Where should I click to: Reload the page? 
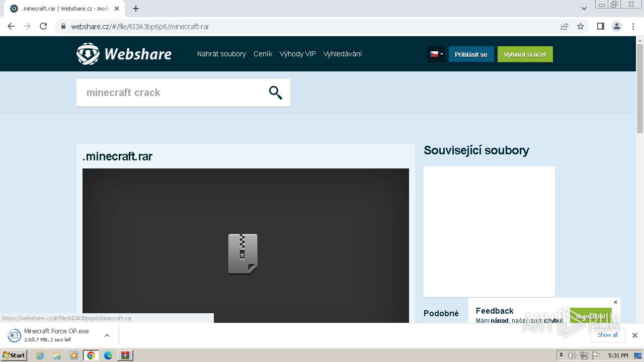[43, 27]
